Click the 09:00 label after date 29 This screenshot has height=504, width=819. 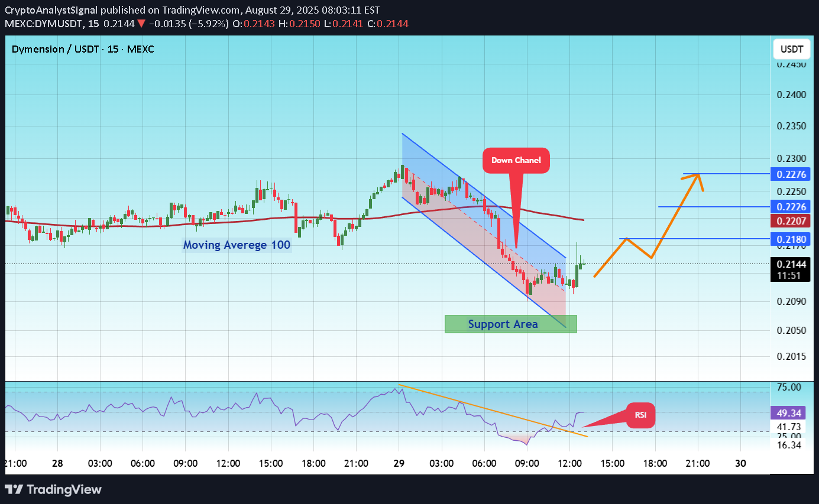pyautogui.click(x=527, y=463)
